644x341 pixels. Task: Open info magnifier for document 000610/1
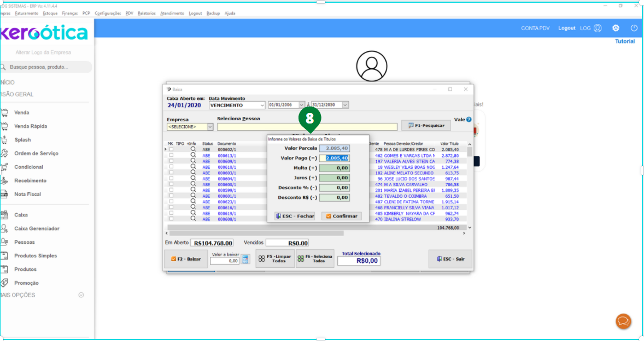click(x=193, y=167)
